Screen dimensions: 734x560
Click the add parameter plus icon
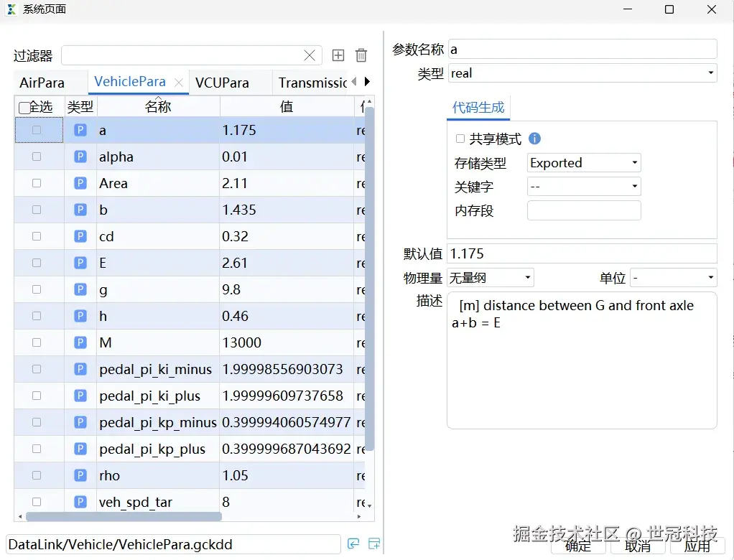click(338, 55)
